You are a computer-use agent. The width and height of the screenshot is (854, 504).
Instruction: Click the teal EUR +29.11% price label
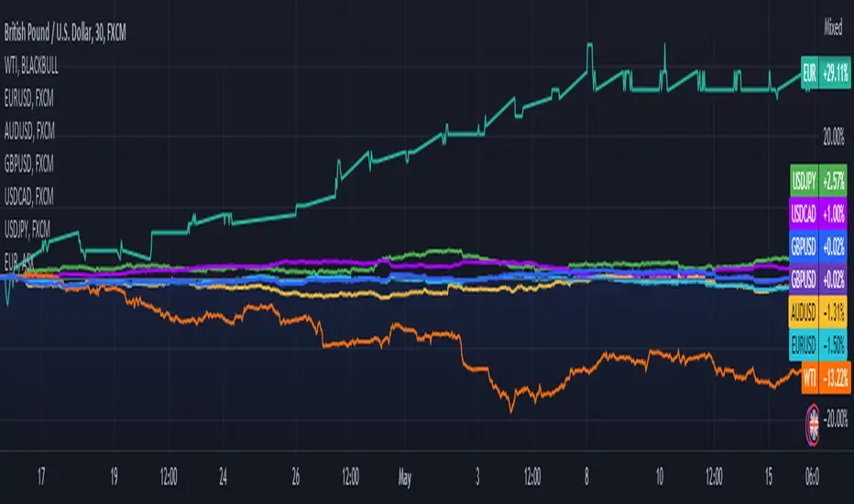tap(826, 72)
